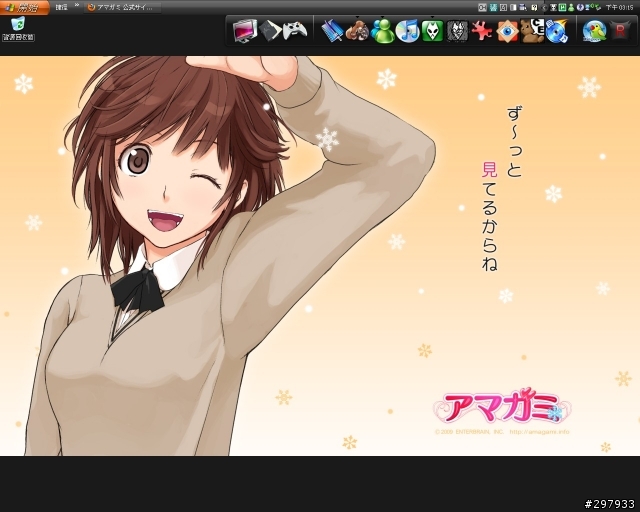
Task: Open the Start menu button
Action: coord(24,7)
